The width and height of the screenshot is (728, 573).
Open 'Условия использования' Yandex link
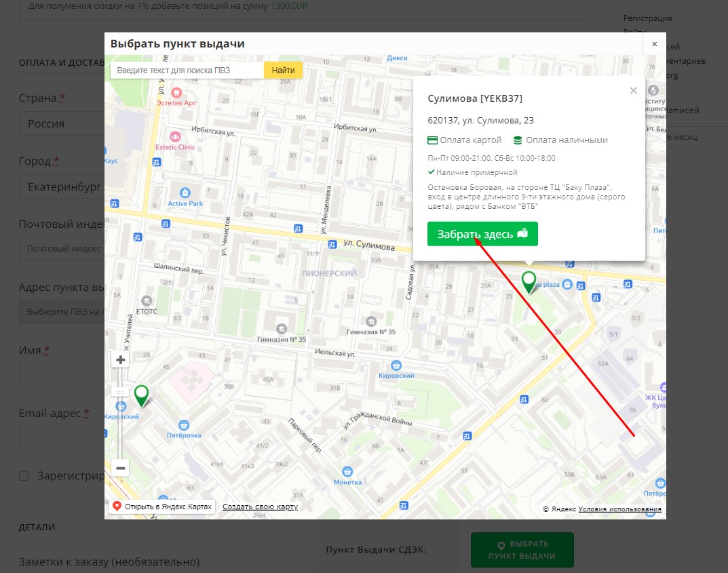(619, 509)
